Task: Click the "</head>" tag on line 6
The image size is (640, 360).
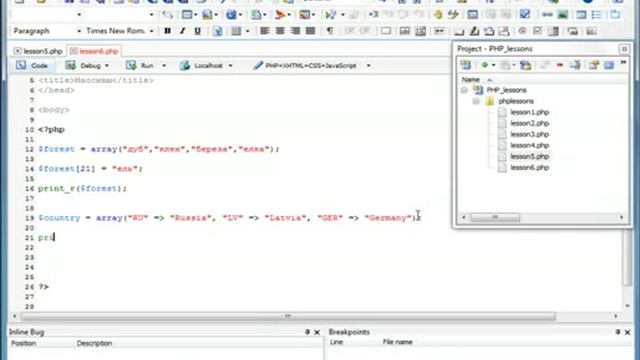Action: click(56, 90)
